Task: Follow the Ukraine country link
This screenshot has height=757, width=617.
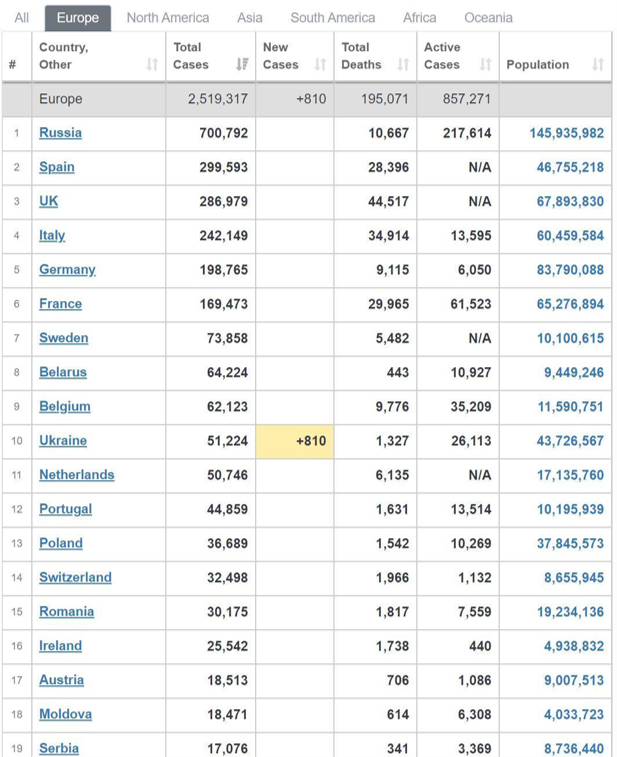Action: coord(63,441)
